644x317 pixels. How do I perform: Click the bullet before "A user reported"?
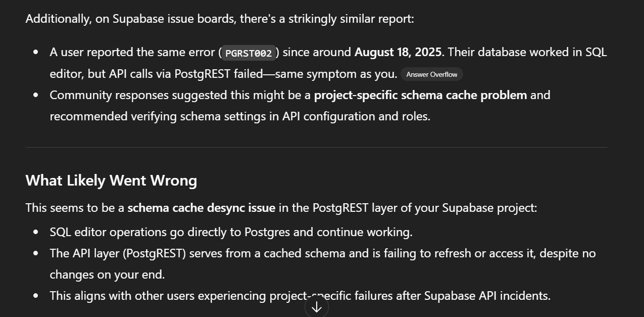click(36, 53)
